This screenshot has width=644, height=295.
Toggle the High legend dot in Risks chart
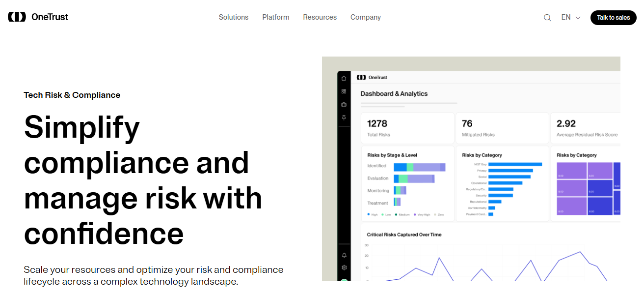(x=369, y=213)
